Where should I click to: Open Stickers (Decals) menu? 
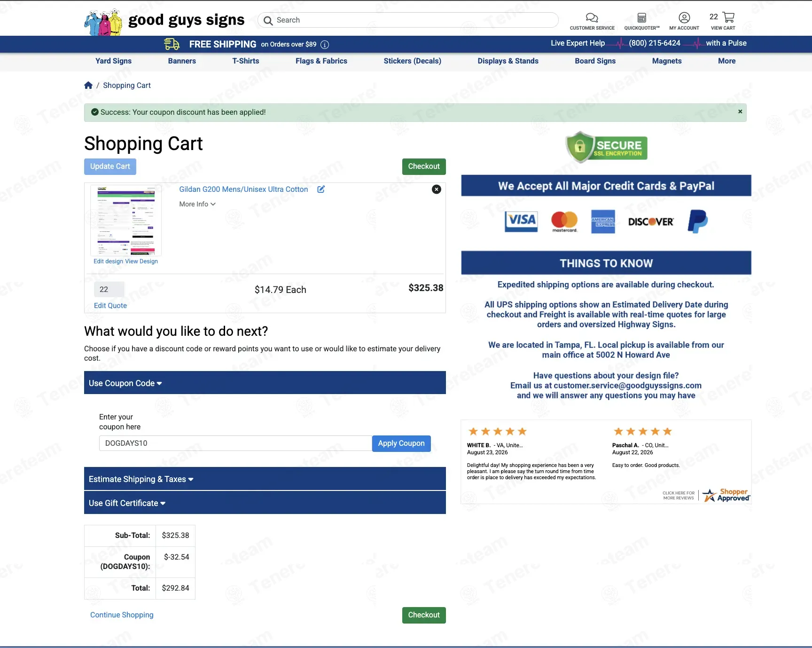click(413, 61)
